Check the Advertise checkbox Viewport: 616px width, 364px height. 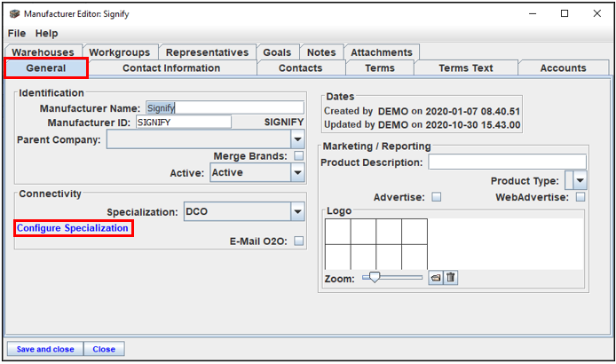pyautogui.click(x=437, y=197)
